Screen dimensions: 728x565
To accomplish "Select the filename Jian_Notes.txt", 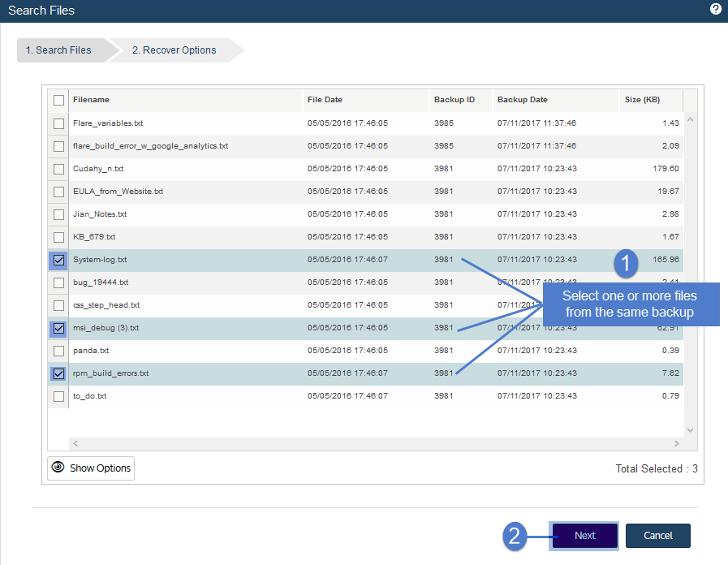I will [100, 214].
